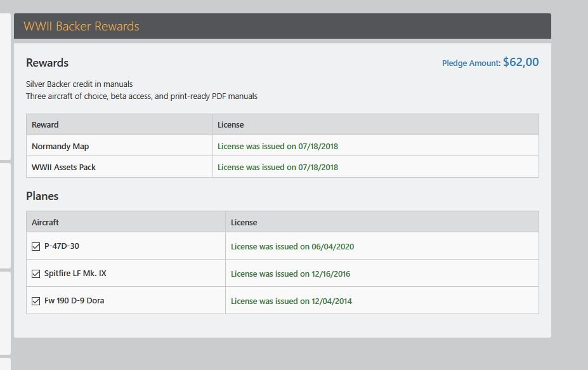This screenshot has width=588, height=370.
Task: Select the WWII Assets Pack license issue date
Action: coord(278,168)
